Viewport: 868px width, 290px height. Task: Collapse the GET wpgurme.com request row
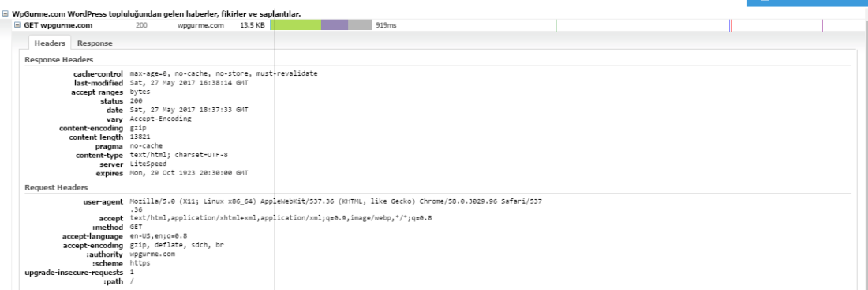point(17,25)
